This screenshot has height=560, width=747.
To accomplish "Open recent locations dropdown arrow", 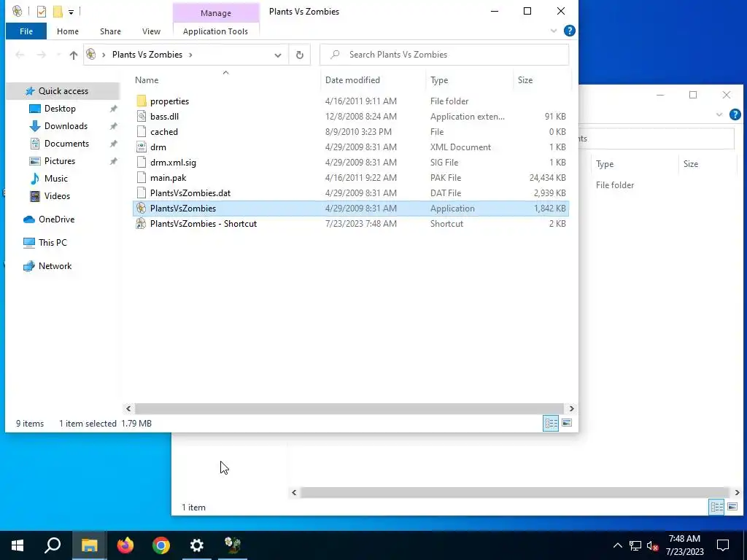I will 58,55.
